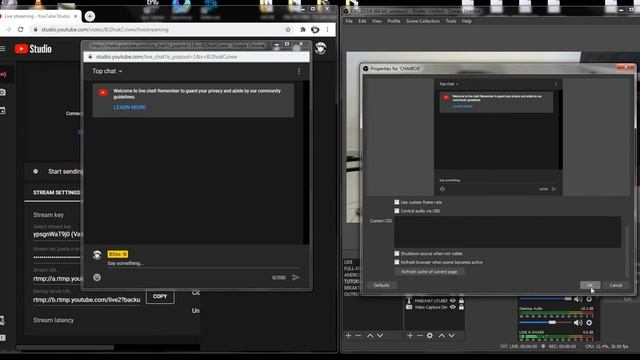Remove the selected scene with the minus icon
The image size is (640, 360).
coord(358,336)
